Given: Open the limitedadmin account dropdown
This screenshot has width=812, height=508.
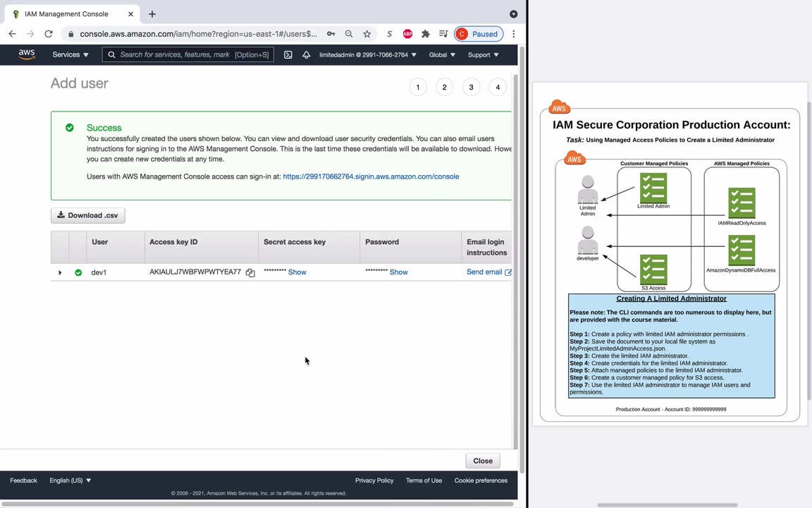Looking at the screenshot, I should (x=368, y=54).
